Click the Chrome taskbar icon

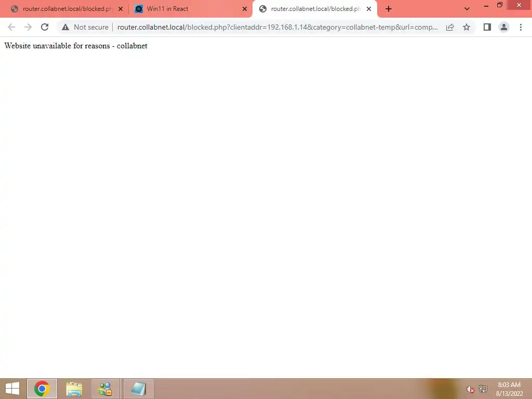point(42,389)
